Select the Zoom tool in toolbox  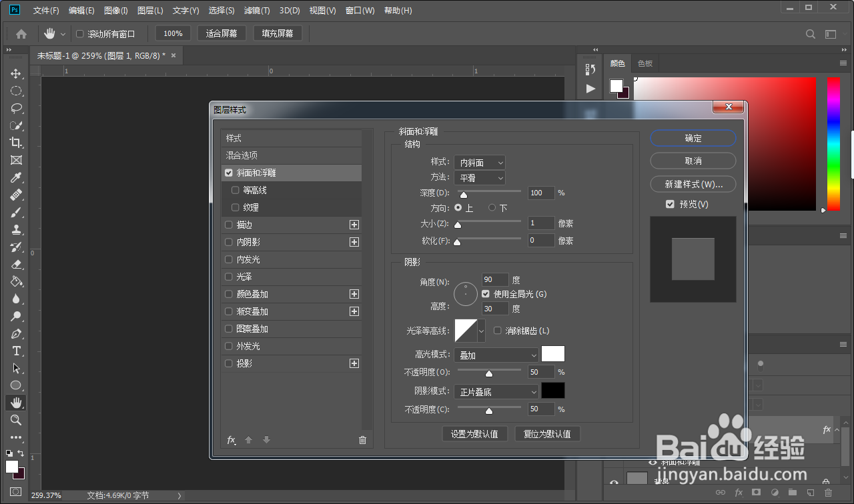[x=16, y=420]
